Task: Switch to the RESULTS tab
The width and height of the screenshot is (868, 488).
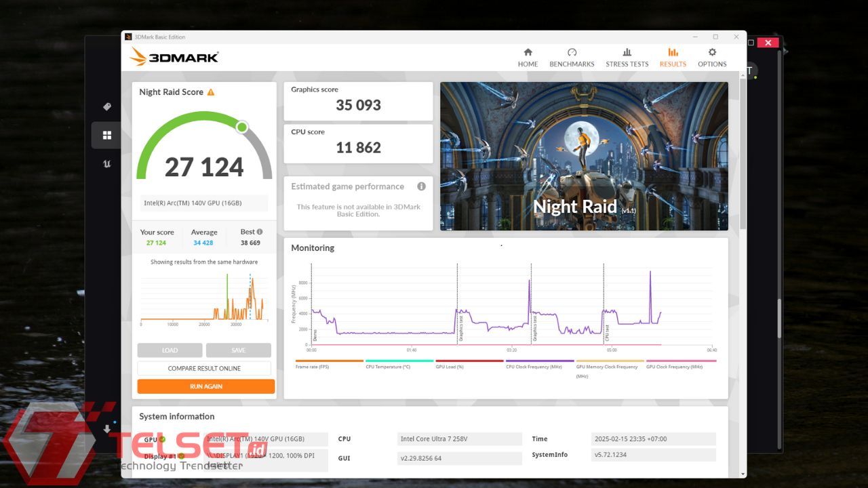Action: coord(673,58)
